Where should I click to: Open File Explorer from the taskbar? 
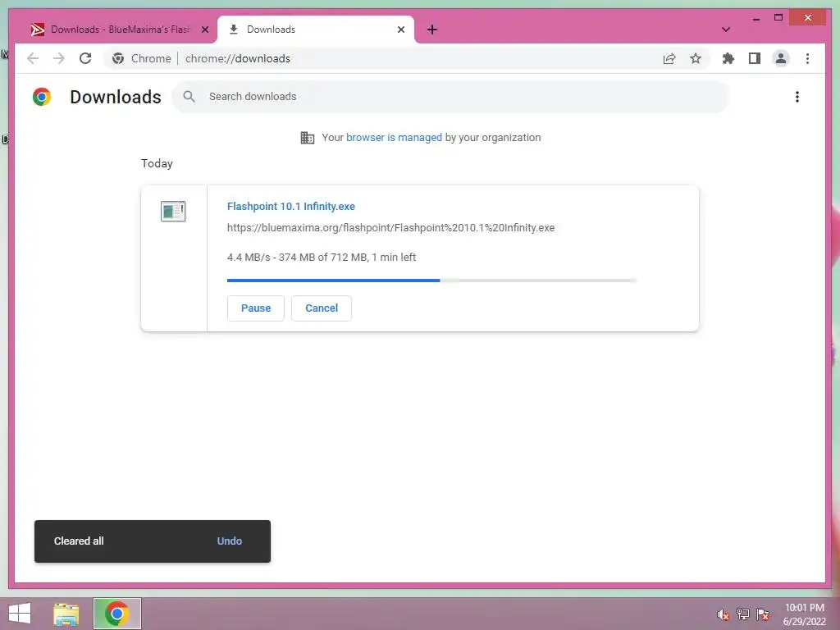[66, 614]
